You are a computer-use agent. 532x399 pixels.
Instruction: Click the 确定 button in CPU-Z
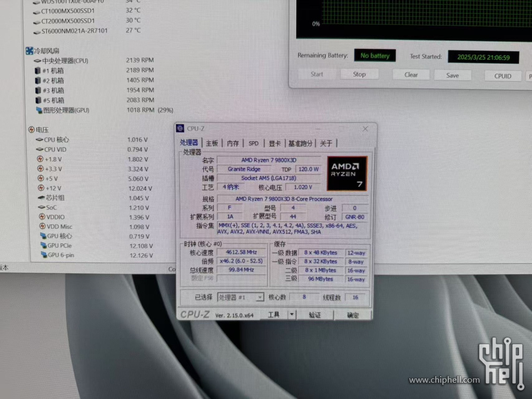point(353,315)
